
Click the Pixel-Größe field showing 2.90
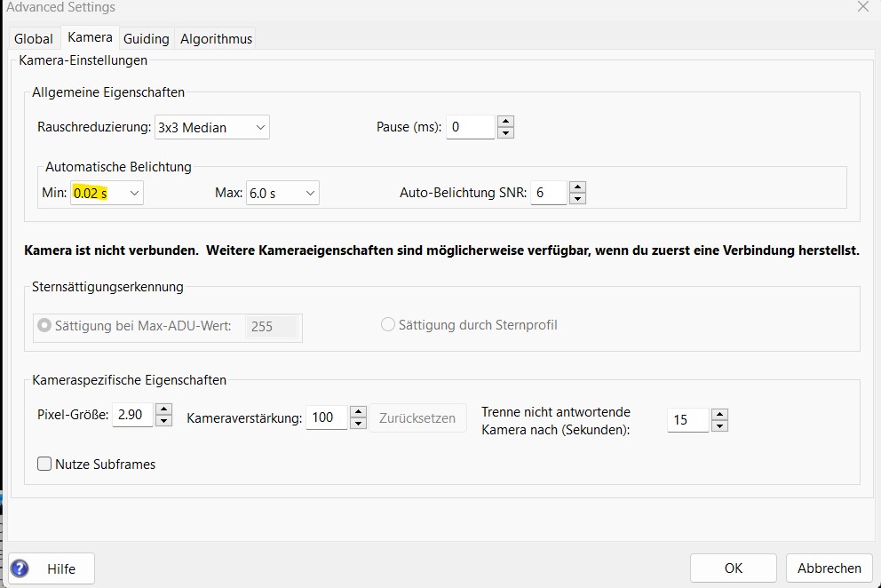point(132,415)
